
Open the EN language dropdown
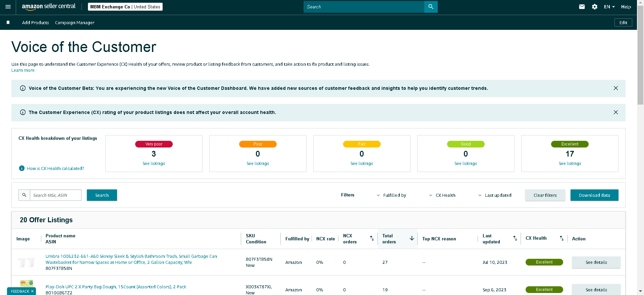pyautogui.click(x=609, y=7)
